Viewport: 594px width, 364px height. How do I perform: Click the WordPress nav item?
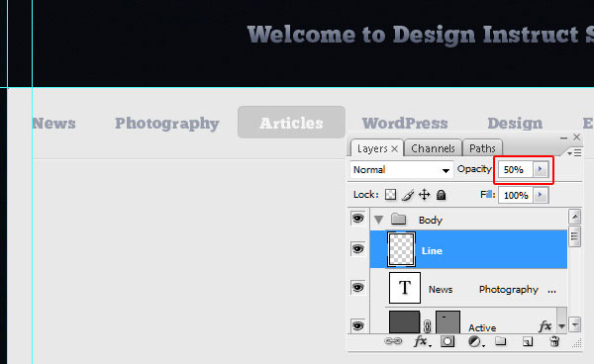(405, 124)
